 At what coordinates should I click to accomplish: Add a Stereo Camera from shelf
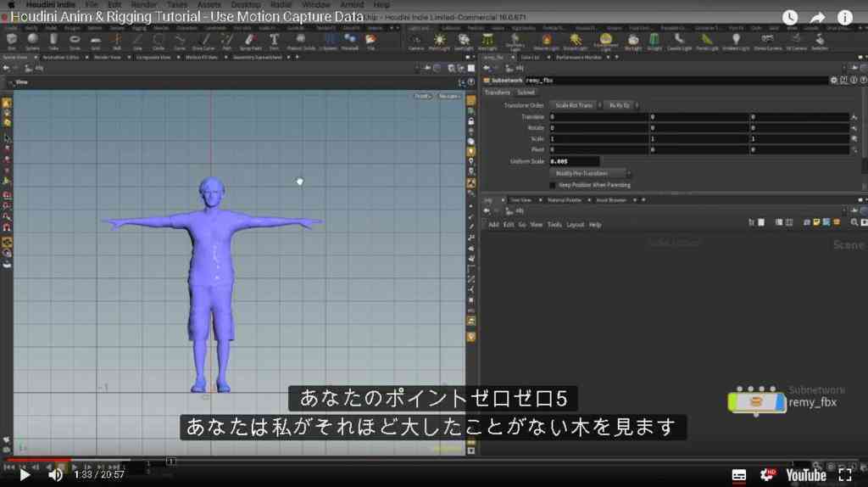tap(767, 42)
